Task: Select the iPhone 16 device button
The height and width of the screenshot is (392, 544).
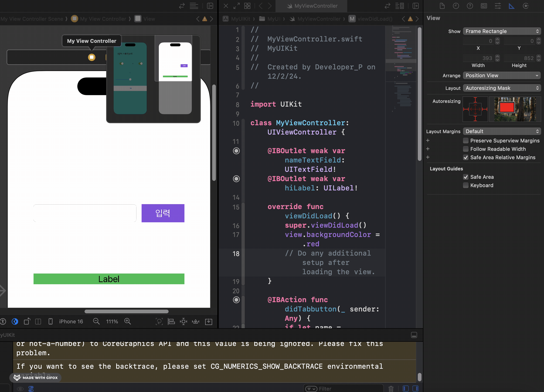Action: click(x=71, y=321)
